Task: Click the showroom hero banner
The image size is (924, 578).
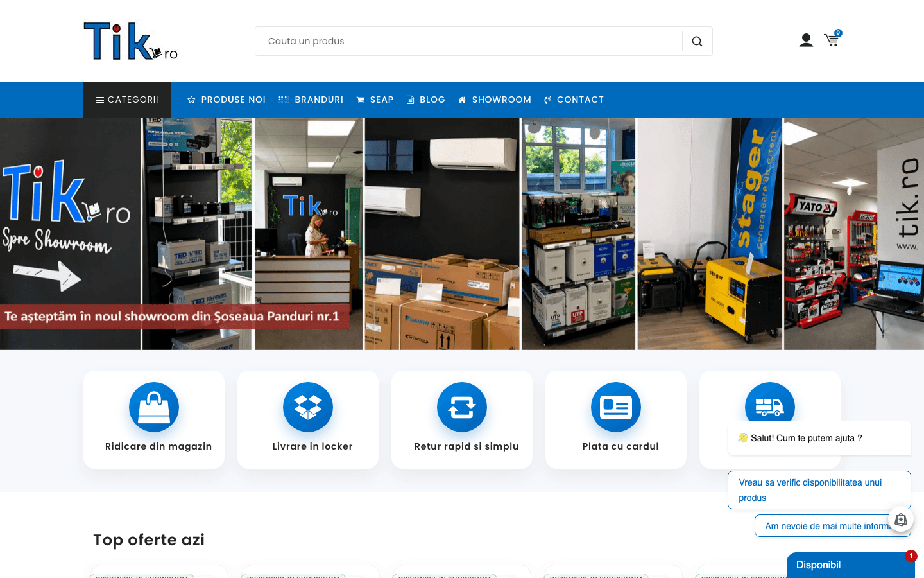Action: tap(462, 234)
